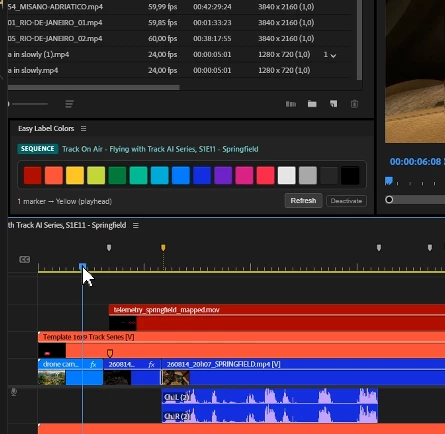The height and width of the screenshot is (434, 445).
Task: Select the gray color swatch
Action: [x=308, y=175]
